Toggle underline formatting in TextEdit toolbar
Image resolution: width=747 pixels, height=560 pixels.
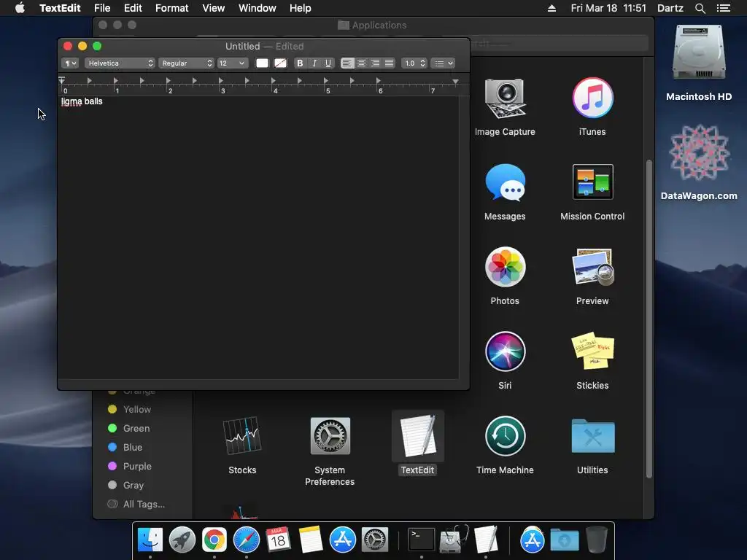coord(328,63)
